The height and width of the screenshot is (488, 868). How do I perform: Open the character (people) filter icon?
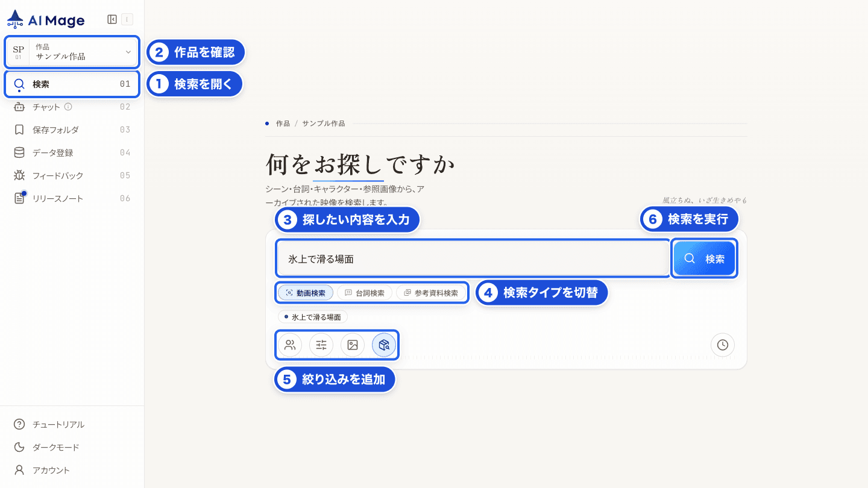click(x=290, y=345)
